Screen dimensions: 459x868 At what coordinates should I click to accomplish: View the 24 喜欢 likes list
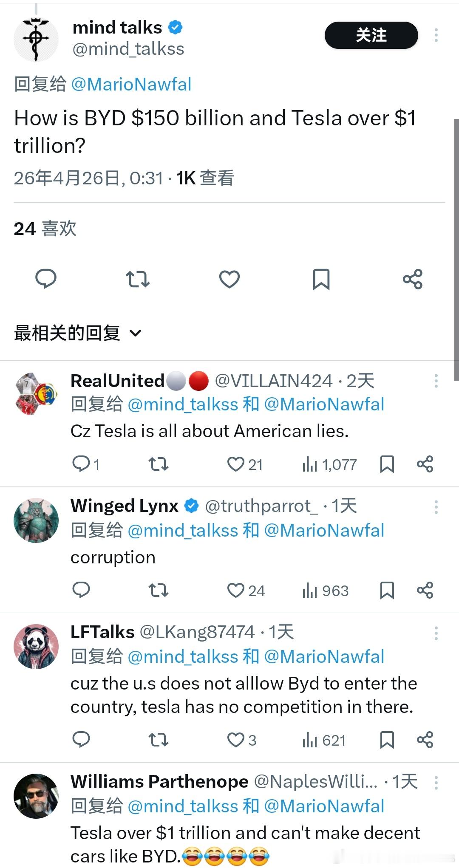click(43, 229)
